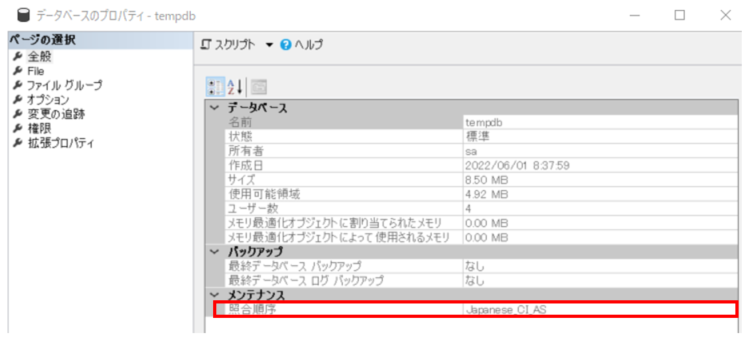Image resolution: width=754 pixels, height=361 pixels.
Task: Open the スクリプト dropdown arrow
Action: click(x=269, y=45)
